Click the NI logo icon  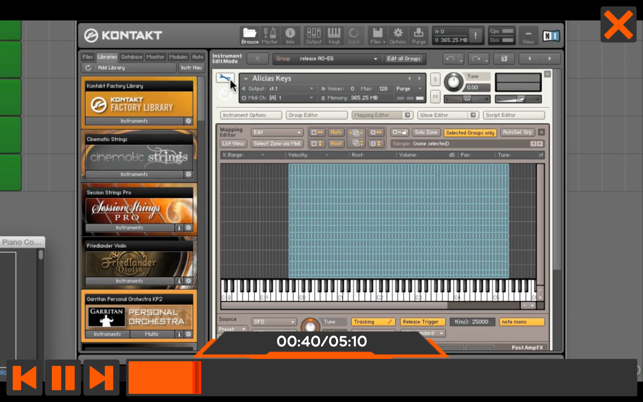coord(551,36)
